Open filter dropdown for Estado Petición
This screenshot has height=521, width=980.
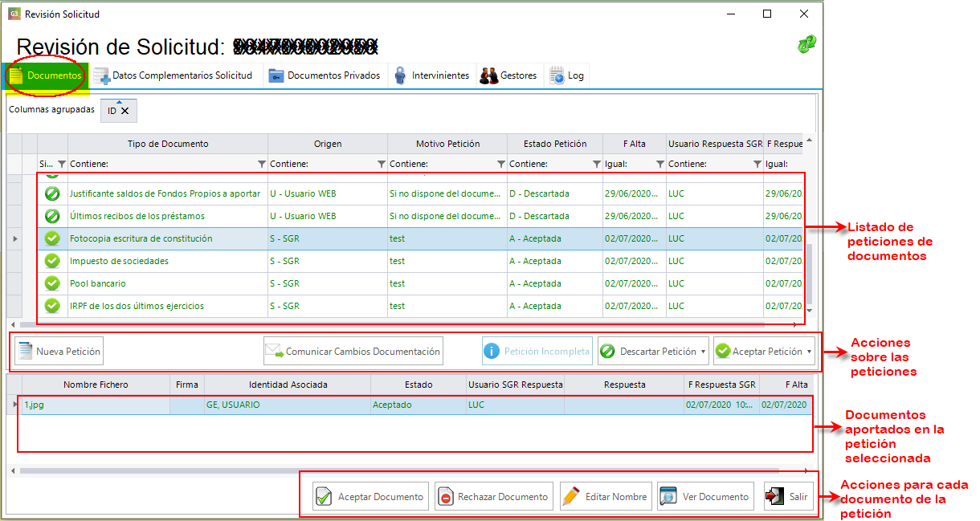596,164
